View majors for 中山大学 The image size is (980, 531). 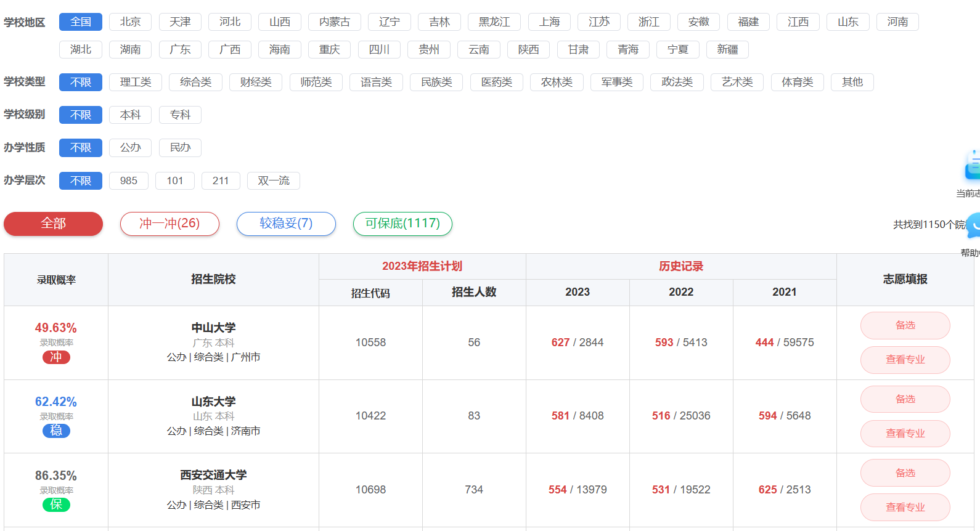[x=905, y=360]
